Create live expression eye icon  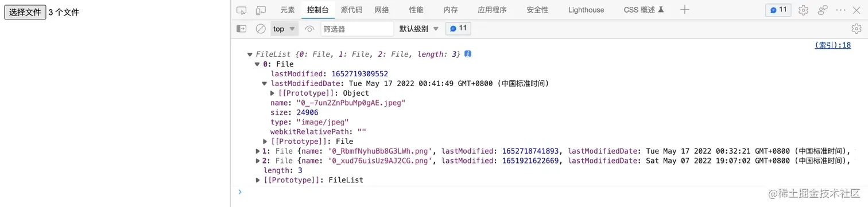(309, 29)
